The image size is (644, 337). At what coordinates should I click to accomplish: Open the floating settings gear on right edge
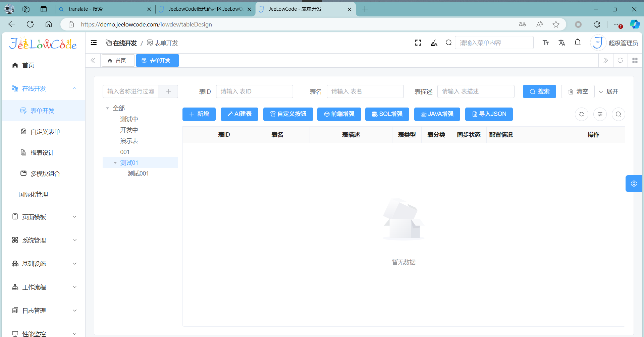(x=634, y=184)
